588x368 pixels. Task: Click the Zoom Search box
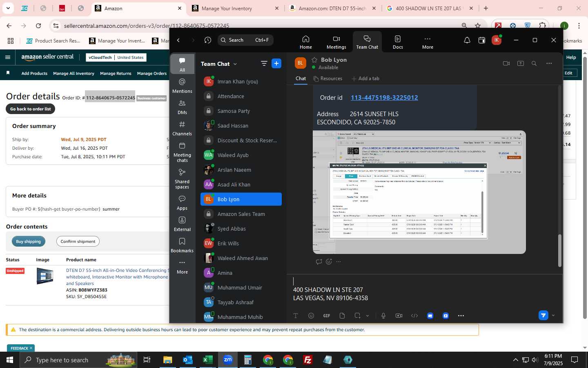click(245, 40)
